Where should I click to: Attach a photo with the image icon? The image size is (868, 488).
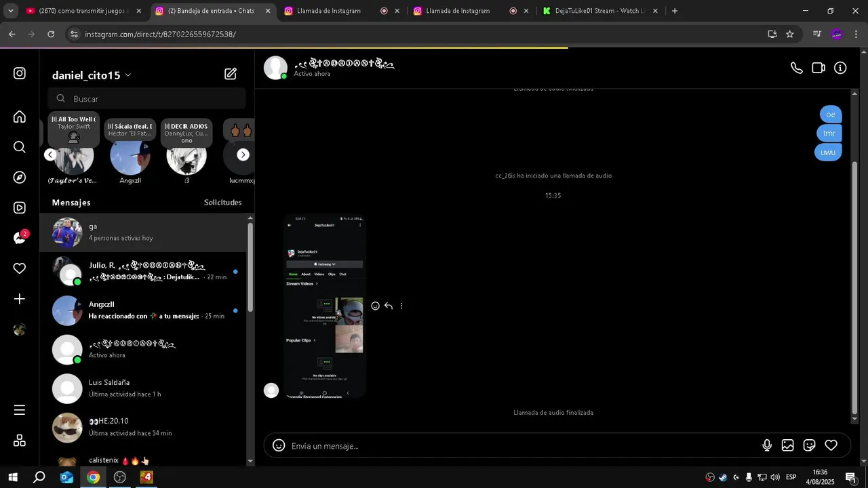tap(787, 445)
